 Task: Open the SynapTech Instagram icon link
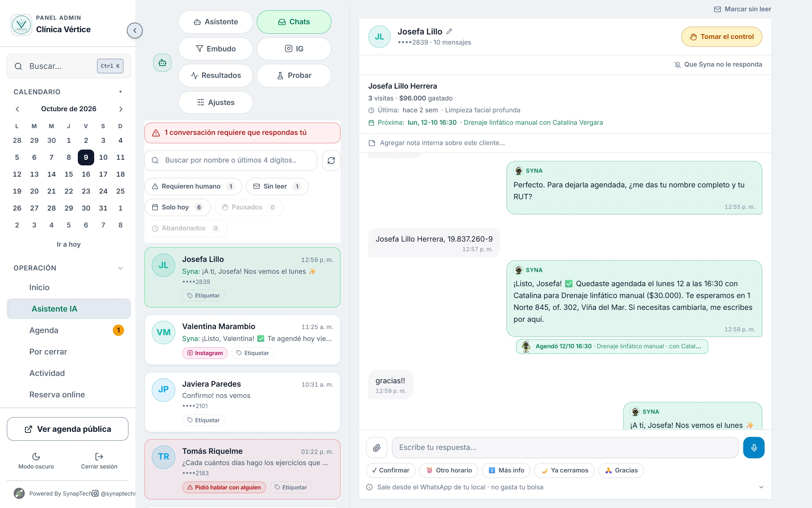(x=95, y=493)
